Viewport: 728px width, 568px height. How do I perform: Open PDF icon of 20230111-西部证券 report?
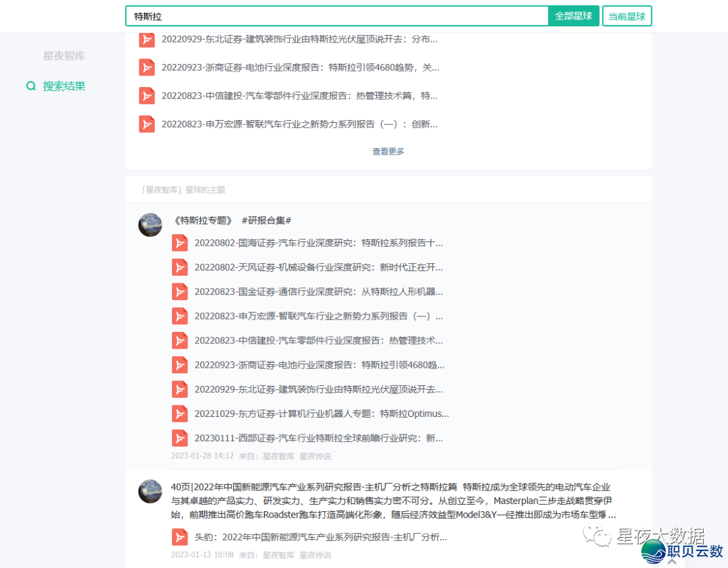click(x=180, y=438)
